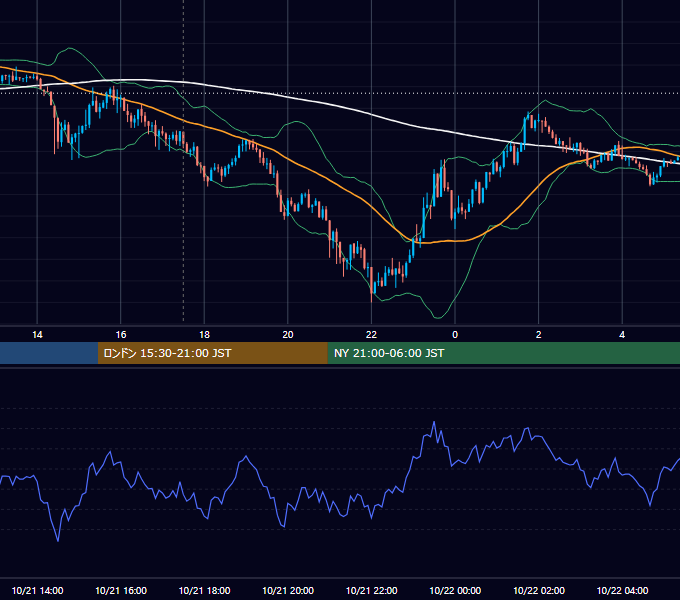Screen dimensions: 680x600
Task: Click the 0 hour axis label
Action: [x=455, y=335]
